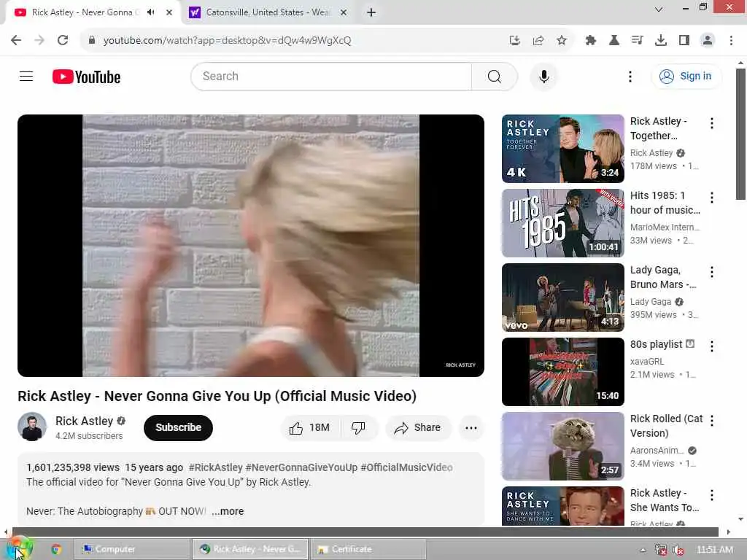Close the Catonsville weather tab
Image resolution: width=747 pixels, height=560 pixels.
[343, 12]
